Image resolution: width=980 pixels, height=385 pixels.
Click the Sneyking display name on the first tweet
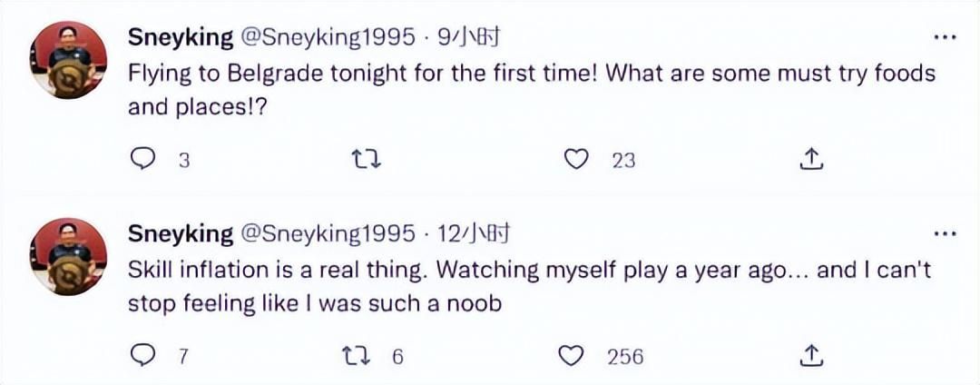(181, 38)
